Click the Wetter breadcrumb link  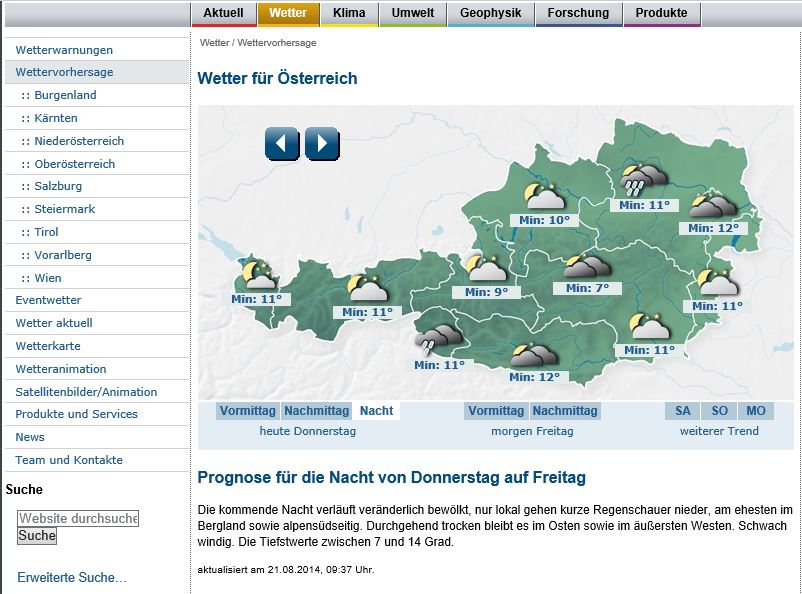tap(214, 43)
